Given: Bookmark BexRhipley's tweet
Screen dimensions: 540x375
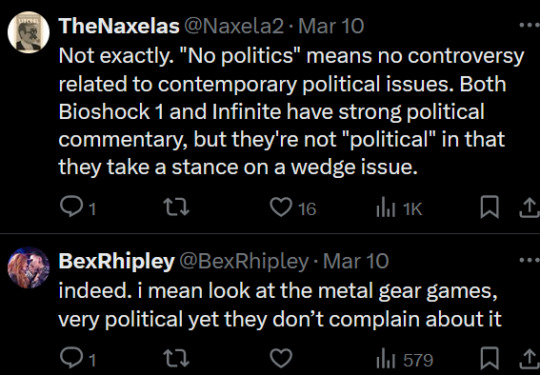Looking at the screenshot, I should coord(489,358).
